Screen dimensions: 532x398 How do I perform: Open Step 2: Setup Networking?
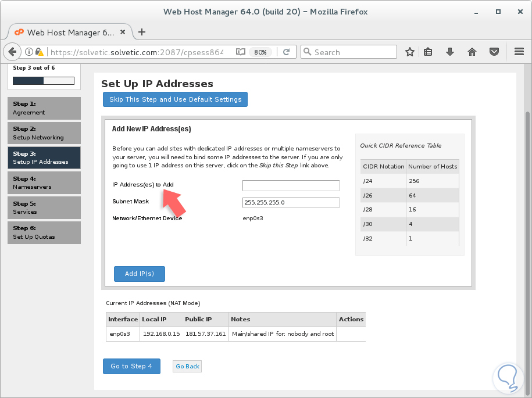pyautogui.click(x=44, y=133)
